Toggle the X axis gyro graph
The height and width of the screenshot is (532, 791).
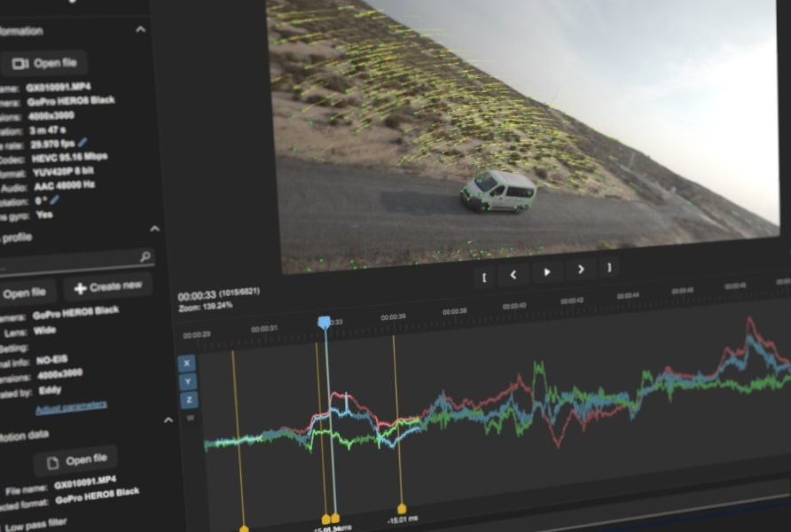(186, 363)
